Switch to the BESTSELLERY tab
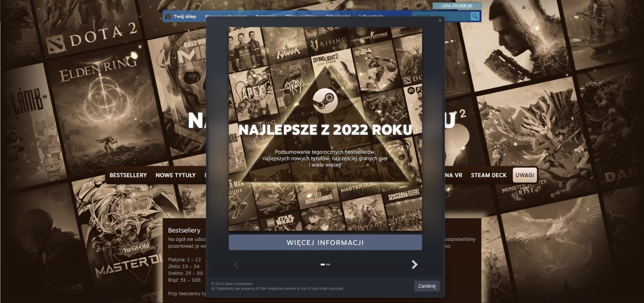The height and width of the screenshot is (303, 644). pyautogui.click(x=128, y=175)
